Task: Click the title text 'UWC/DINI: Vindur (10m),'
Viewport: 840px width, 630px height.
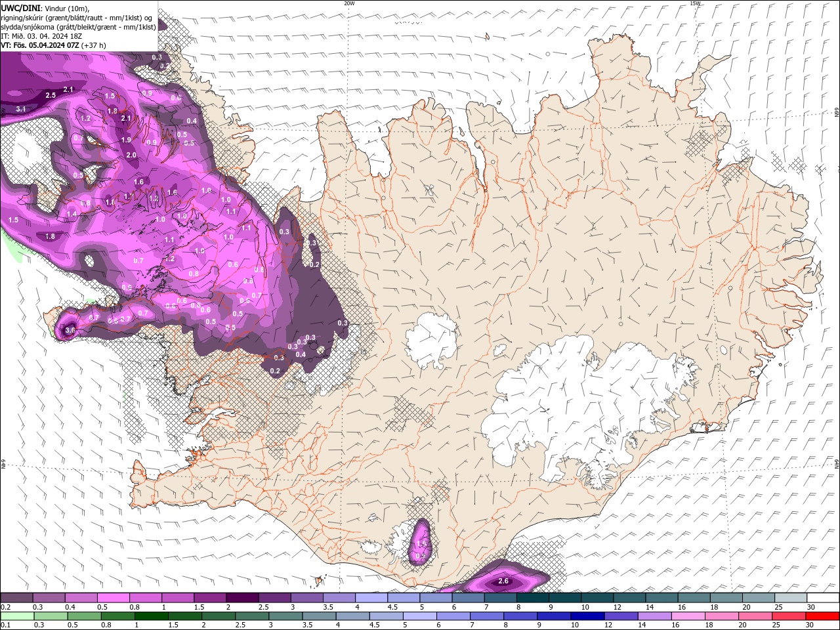Action: coord(45,8)
